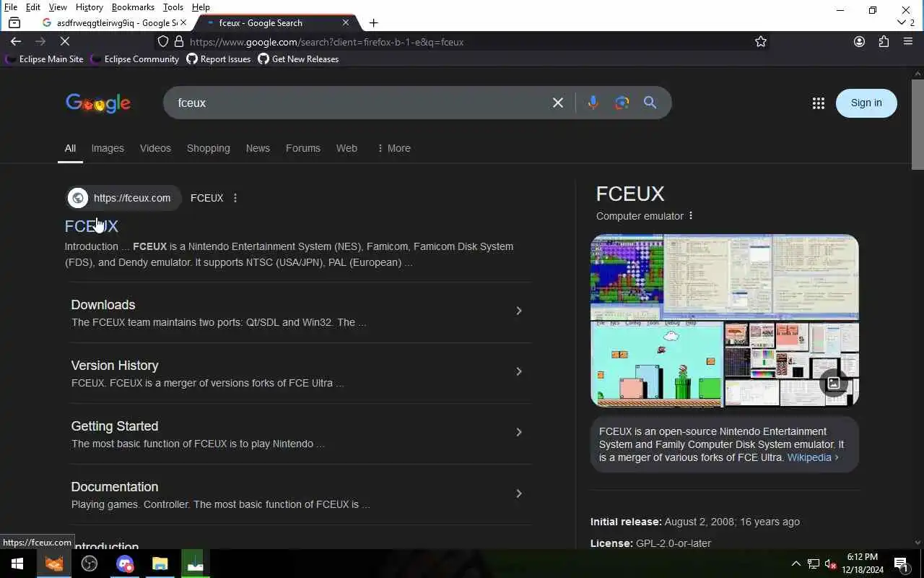
Task: Click the Sign in button
Action: tap(866, 103)
